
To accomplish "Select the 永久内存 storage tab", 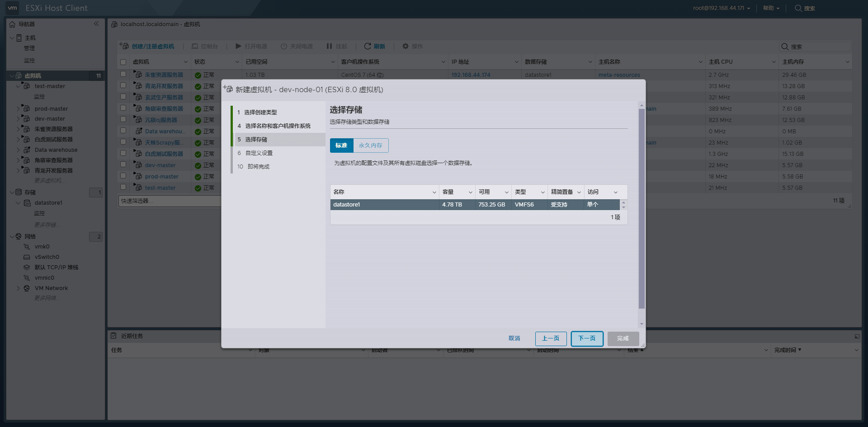I will (x=370, y=145).
